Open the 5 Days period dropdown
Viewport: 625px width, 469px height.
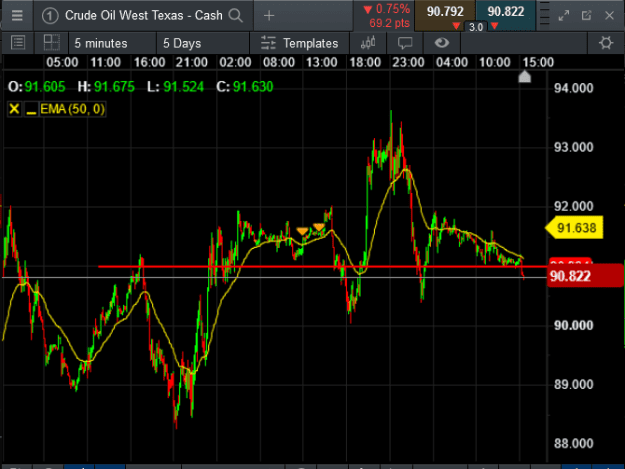click(202, 43)
